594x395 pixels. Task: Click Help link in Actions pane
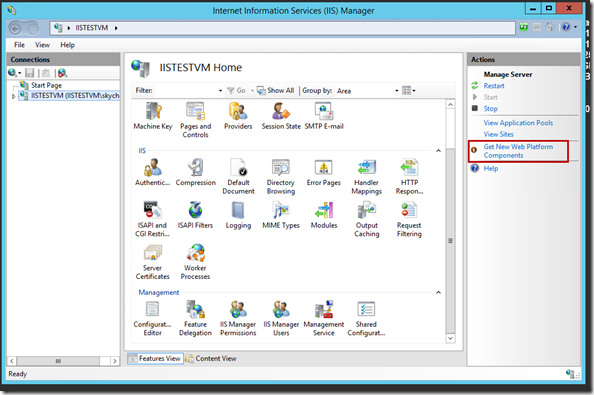pyautogui.click(x=491, y=169)
